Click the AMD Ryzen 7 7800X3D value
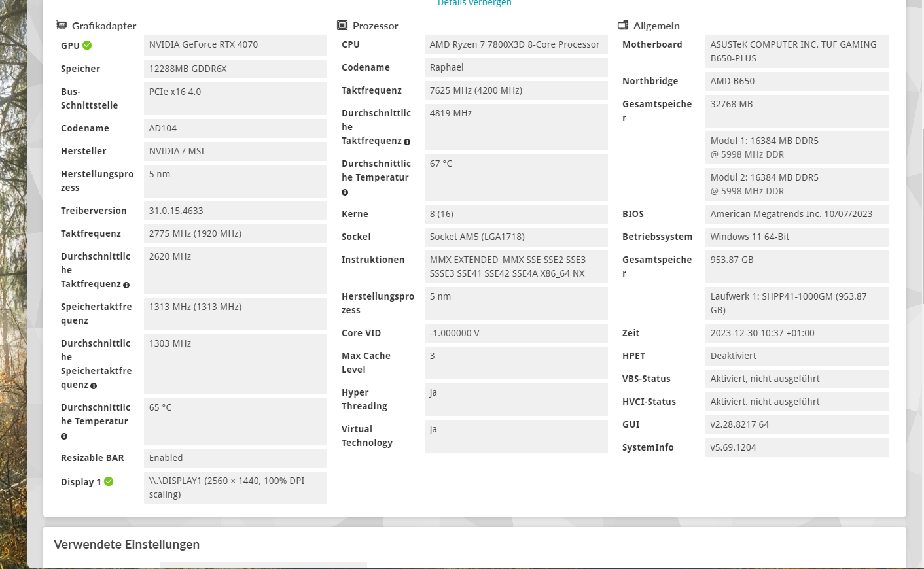 (x=516, y=44)
